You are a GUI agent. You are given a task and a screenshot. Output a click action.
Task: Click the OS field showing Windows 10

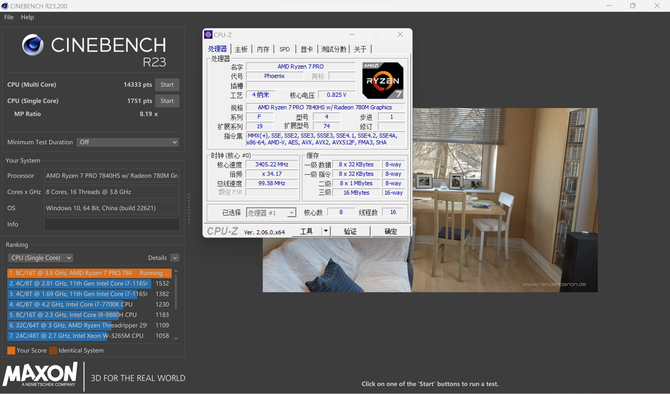(112, 208)
